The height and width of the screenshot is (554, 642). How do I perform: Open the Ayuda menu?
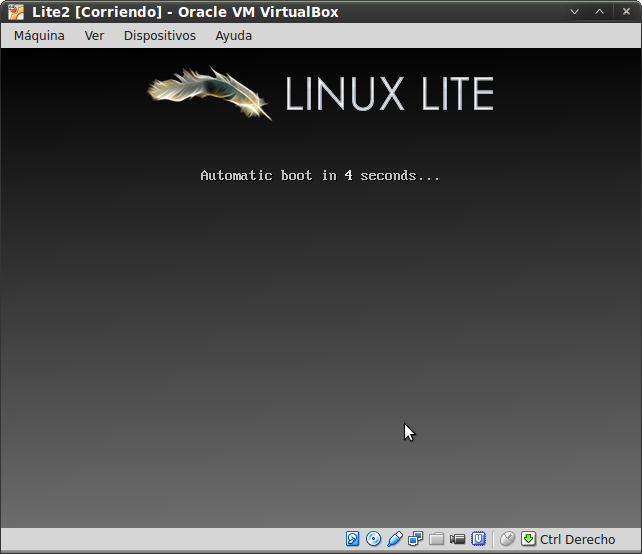tap(234, 35)
